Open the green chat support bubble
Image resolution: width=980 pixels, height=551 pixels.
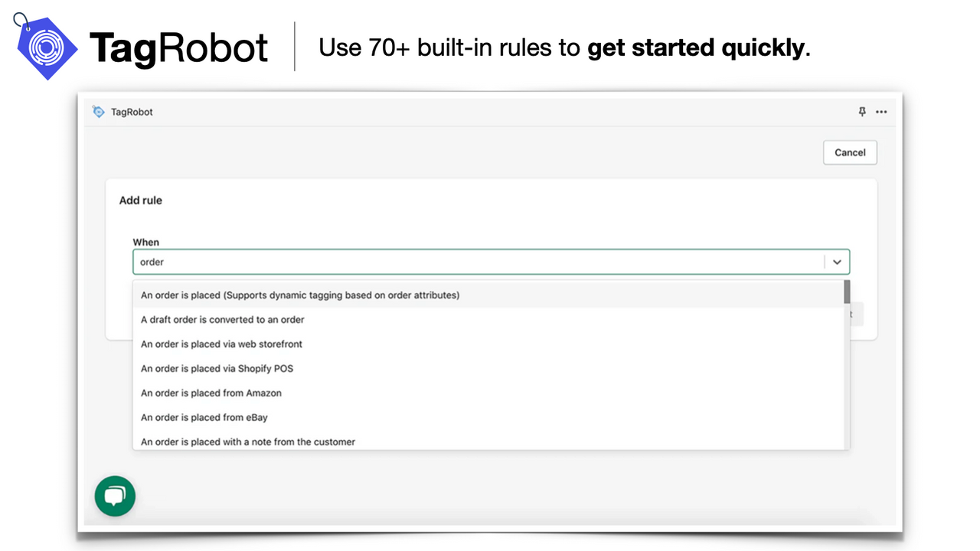(x=115, y=497)
